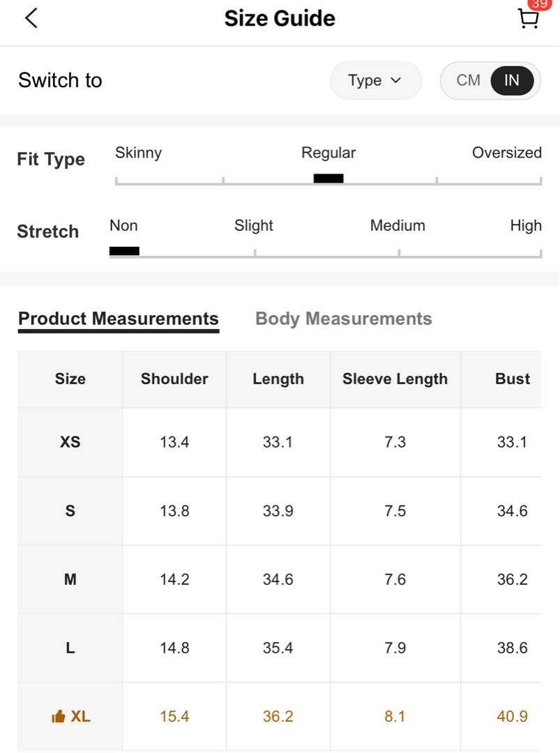Tap the thumbs-up icon beside XL

[x=58, y=717]
